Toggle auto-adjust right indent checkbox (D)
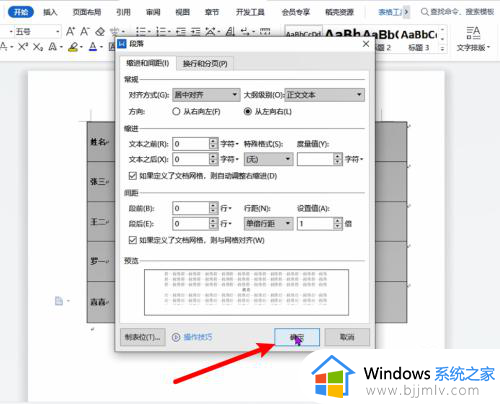Viewport: 500px width, 404px height. 133,176
